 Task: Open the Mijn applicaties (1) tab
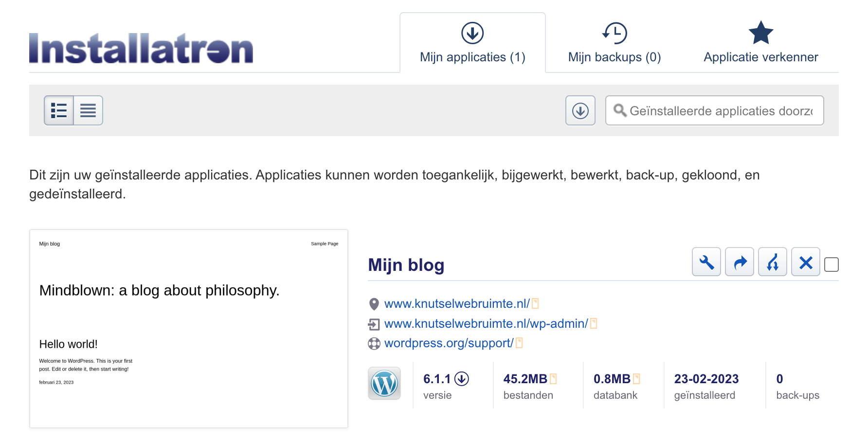click(x=472, y=43)
